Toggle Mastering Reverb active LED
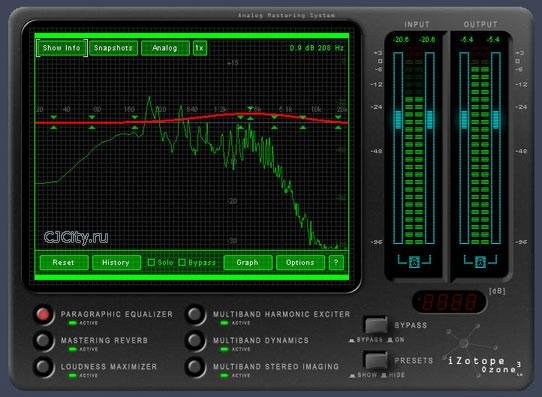Screen dimensions: 542x397 click(73, 349)
